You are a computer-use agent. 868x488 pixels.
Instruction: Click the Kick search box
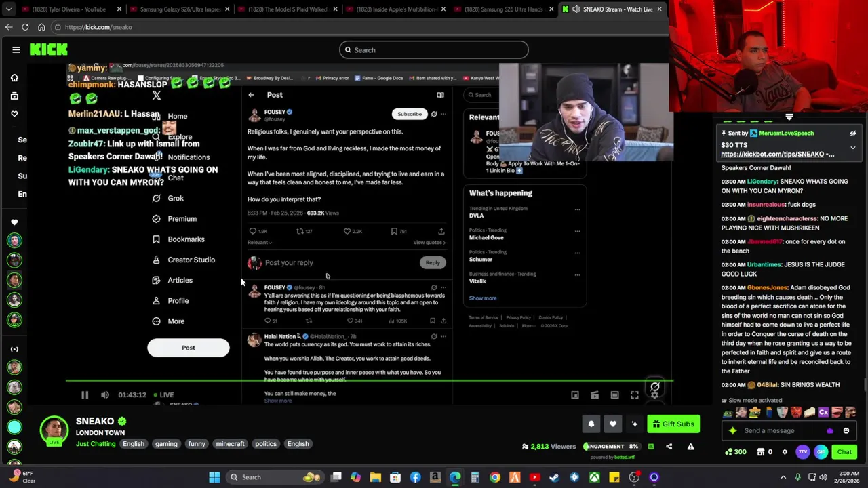tap(434, 49)
